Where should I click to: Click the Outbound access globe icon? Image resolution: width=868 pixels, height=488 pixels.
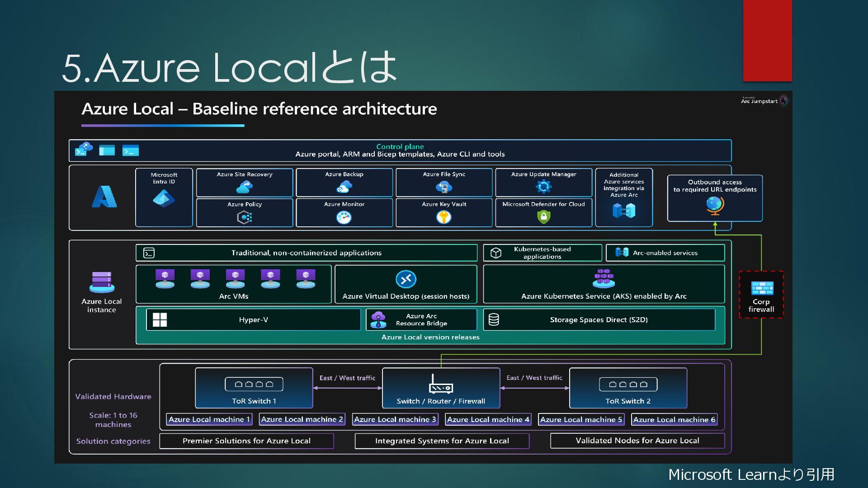pyautogui.click(x=715, y=206)
